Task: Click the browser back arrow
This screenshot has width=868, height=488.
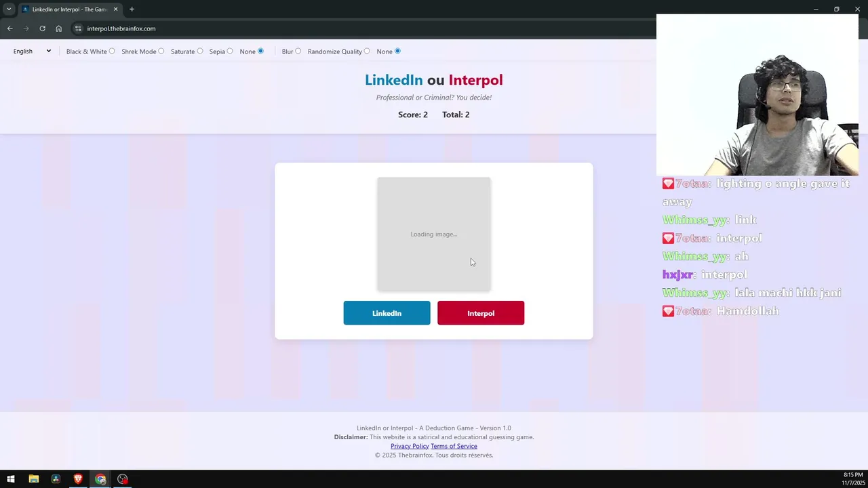Action: pos(9,28)
